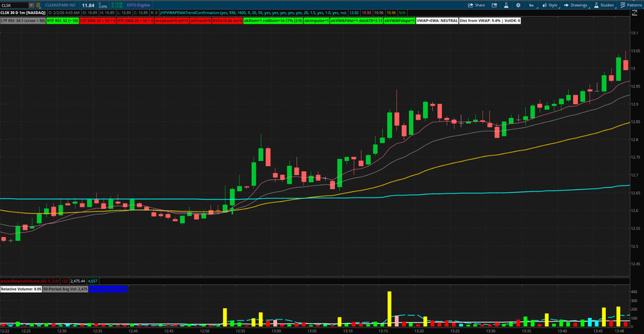Open the symbol dropdown arrow beside CLSK
Screen dimensions: 644x334
(x=31, y=5)
